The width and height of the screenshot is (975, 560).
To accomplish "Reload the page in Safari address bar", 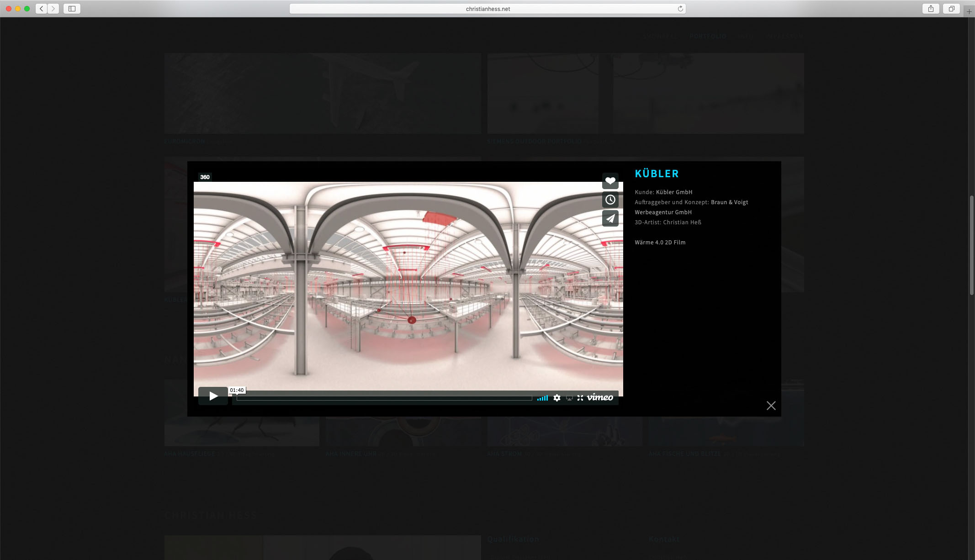I will click(x=680, y=9).
